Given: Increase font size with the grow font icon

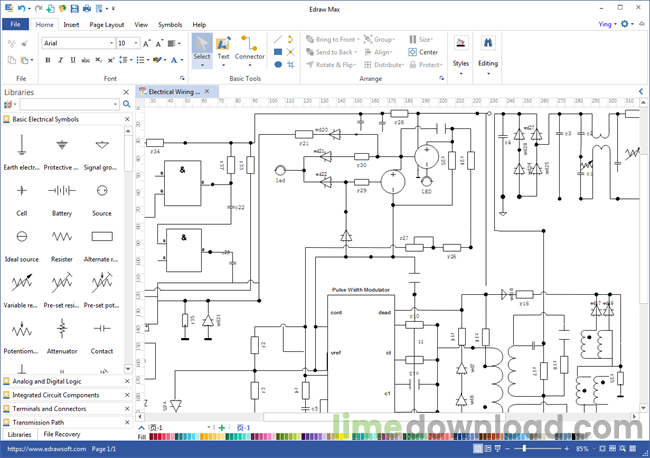Looking at the screenshot, I should click(147, 43).
